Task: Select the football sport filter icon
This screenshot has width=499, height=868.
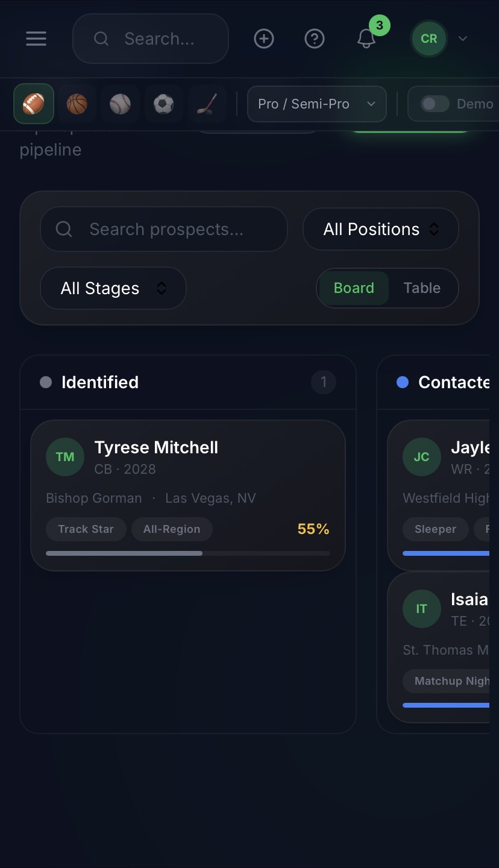Action: tap(33, 104)
